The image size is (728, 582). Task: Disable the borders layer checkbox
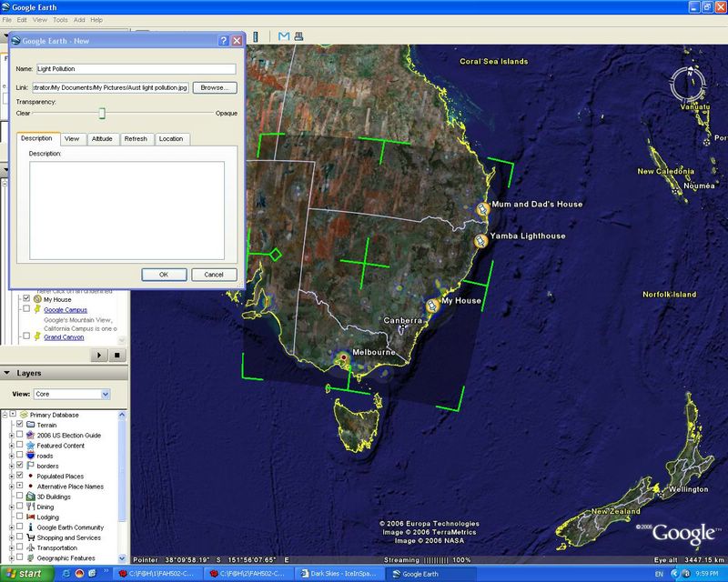click(x=19, y=465)
